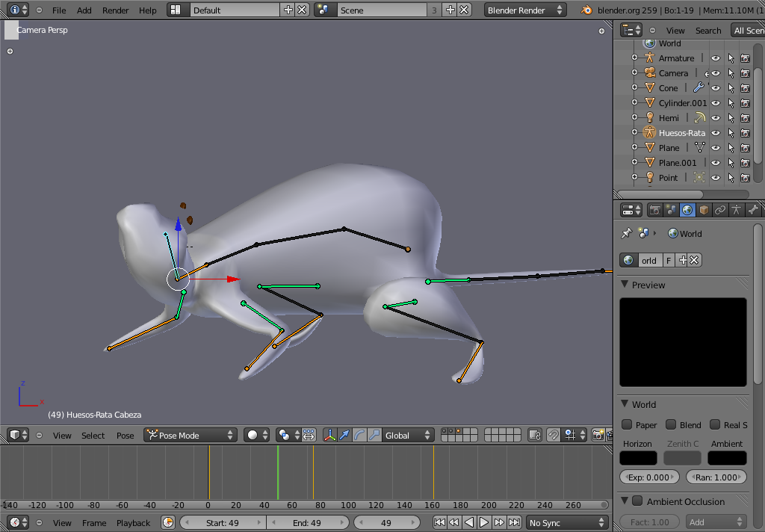Click the Horizon color swatch

(x=638, y=458)
